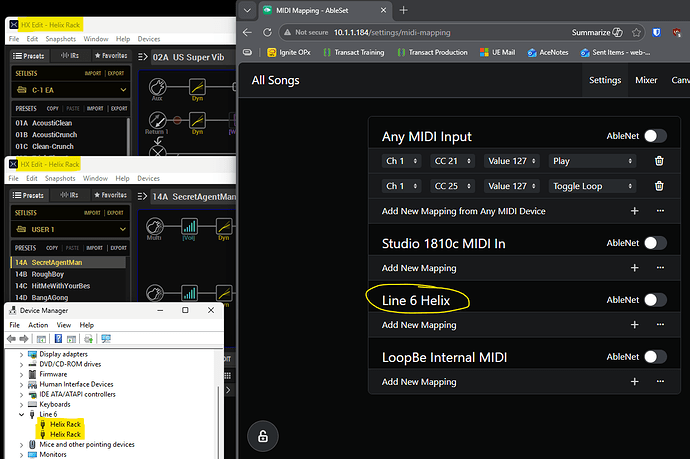Open more options for LoopBe Internal MIDI

pos(660,382)
